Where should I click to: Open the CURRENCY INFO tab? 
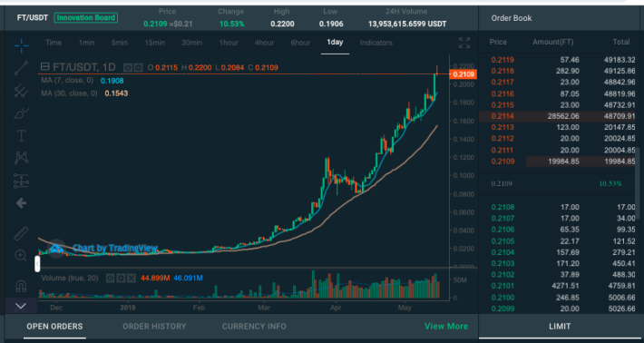(254, 327)
